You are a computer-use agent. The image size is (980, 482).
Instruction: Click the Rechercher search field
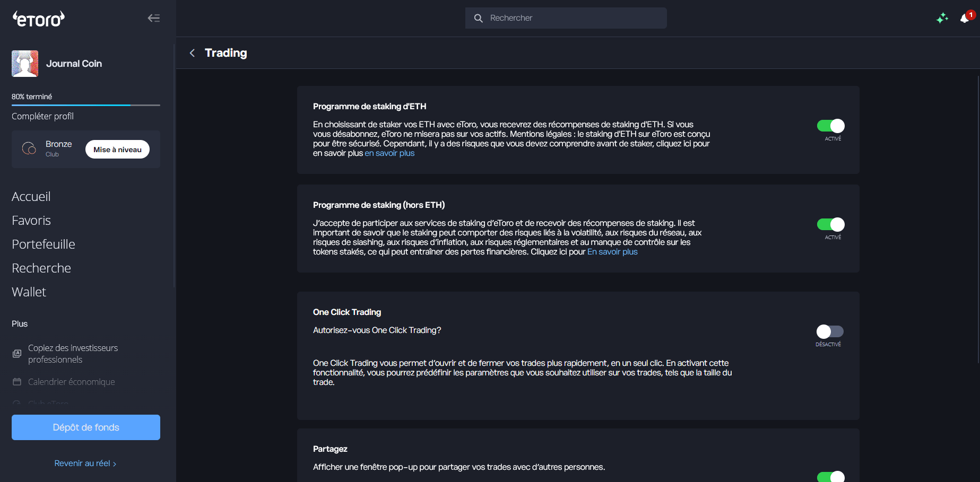point(565,17)
